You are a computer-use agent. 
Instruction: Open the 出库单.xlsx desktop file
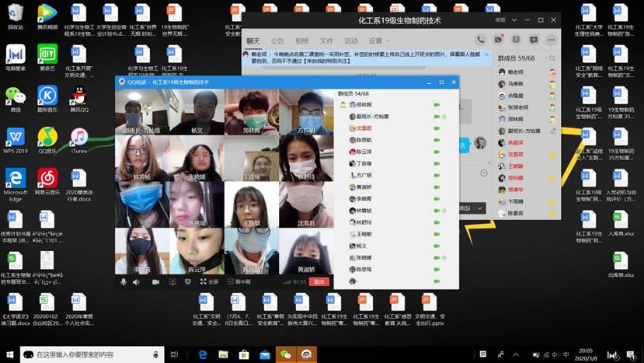pyautogui.click(x=620, y=265)
